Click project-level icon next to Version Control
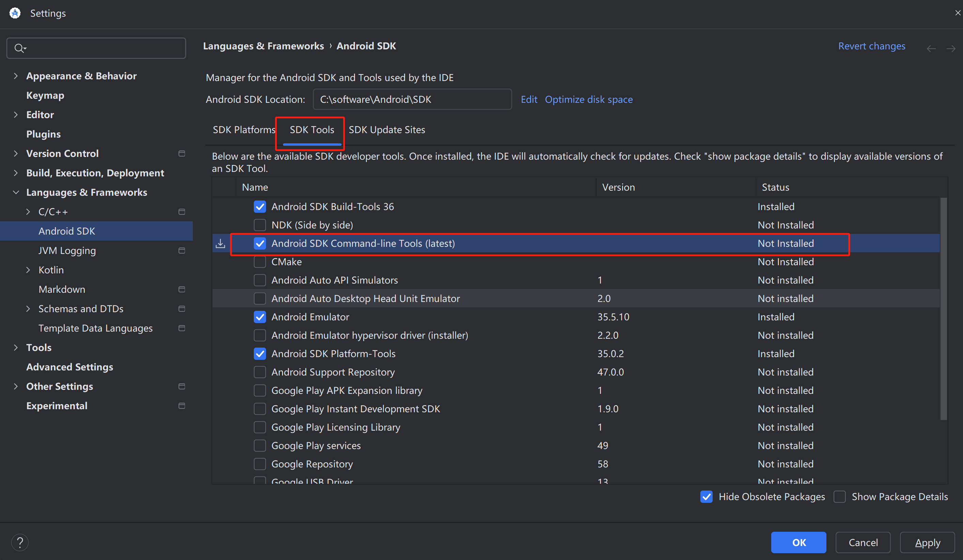 point(182,154)
